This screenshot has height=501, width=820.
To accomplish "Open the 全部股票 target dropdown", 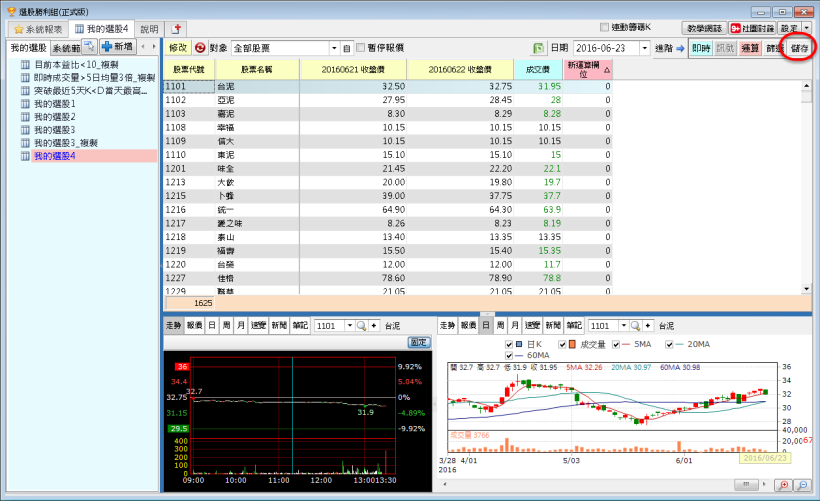I will [334, 48].
